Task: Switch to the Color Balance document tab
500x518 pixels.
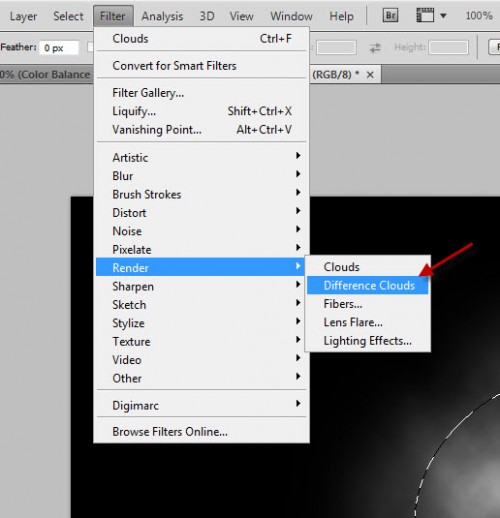Action: (x=46, y=74)
